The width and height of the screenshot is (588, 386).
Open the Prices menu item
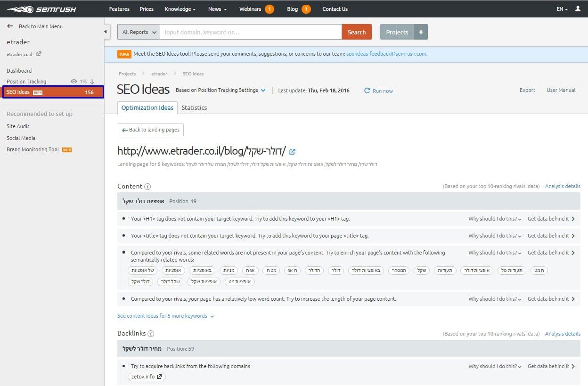[147, 9]
